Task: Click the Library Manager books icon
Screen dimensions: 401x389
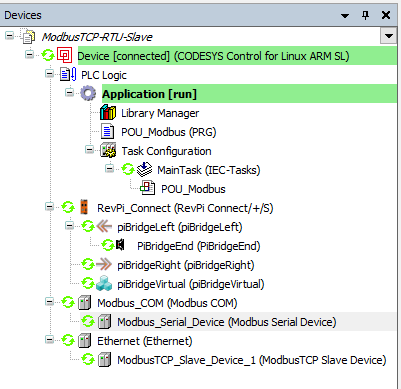Action: tap(108, 113)
